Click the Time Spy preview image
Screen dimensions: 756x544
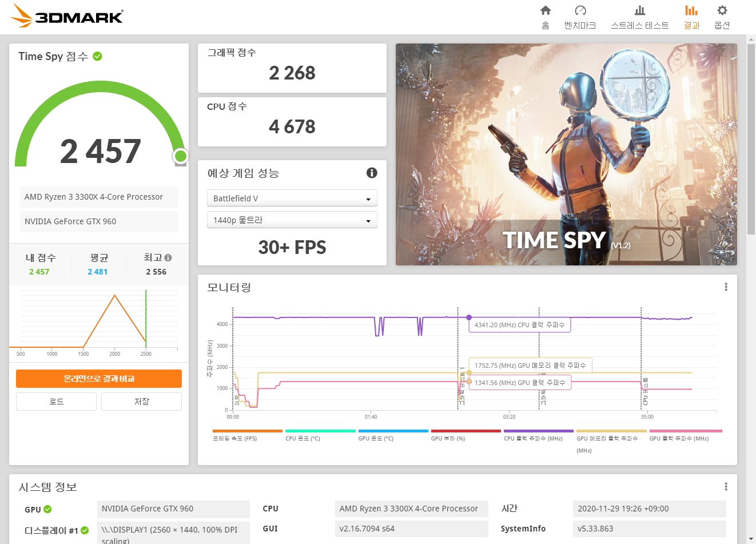pos(566,154)
